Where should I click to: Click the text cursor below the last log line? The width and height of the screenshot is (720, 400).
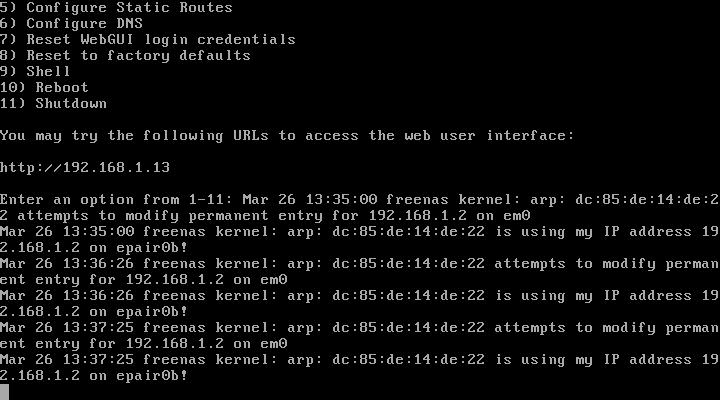coord(5,391)
